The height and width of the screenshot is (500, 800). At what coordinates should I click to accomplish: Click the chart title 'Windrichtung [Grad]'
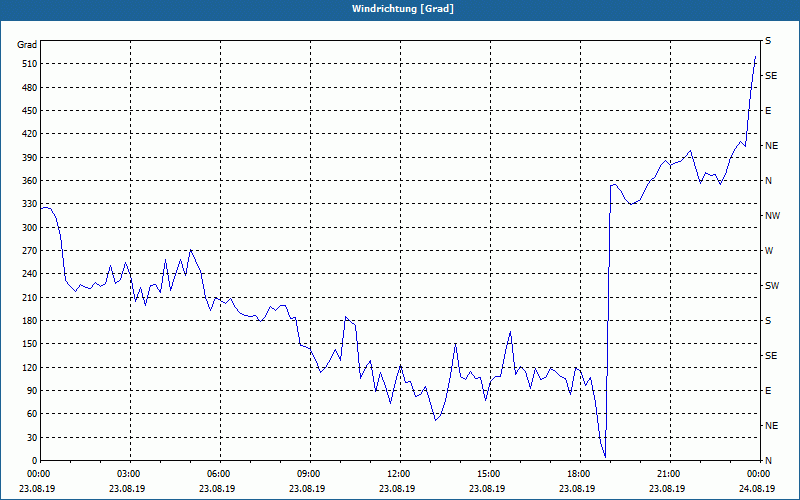(x=403, y=9)
